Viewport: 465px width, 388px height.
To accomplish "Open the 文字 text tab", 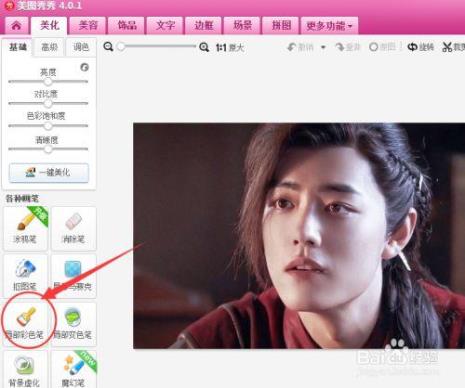I will [x=165, y=25].
